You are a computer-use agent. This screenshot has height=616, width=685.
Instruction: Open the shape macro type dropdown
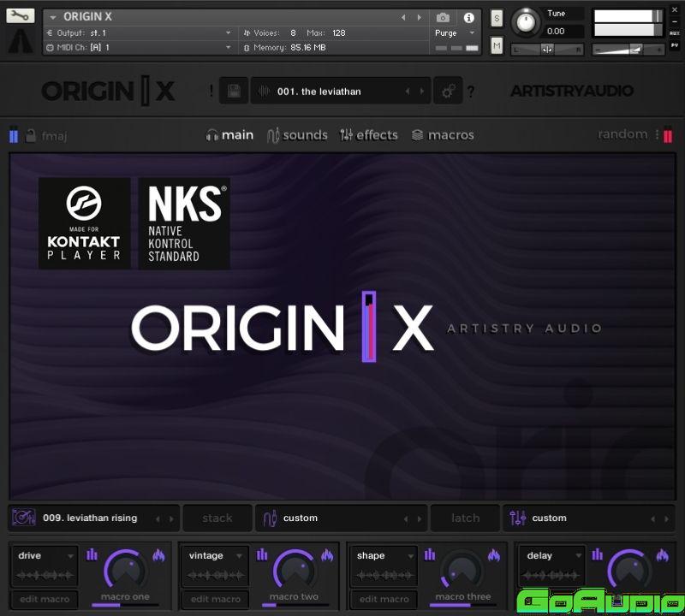click(x=384, y=556)
